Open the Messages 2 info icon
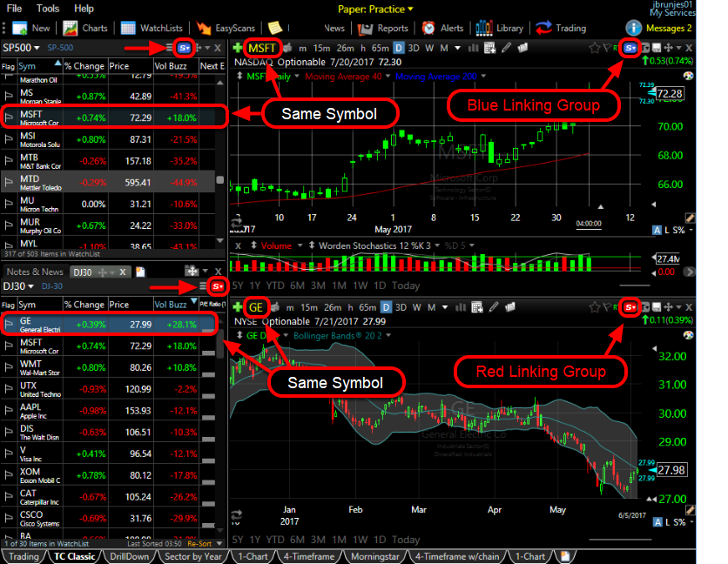 [x=633, y=28]
